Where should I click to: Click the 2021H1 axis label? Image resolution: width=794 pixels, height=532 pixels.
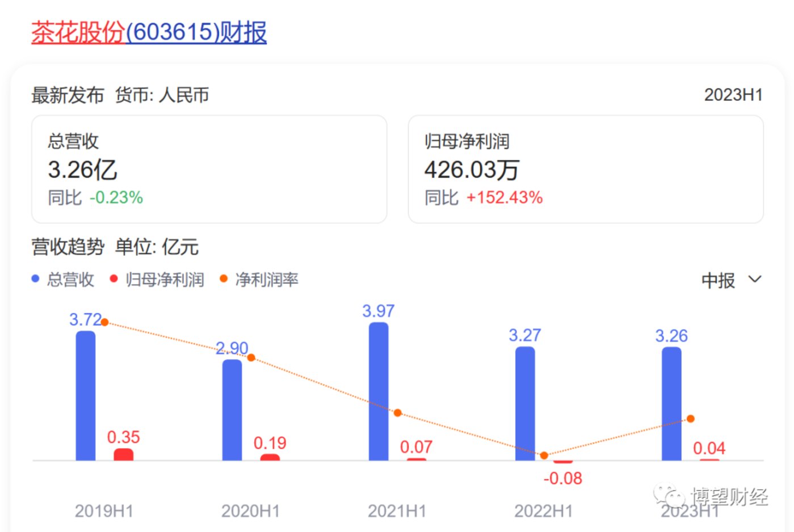(397, 511)
